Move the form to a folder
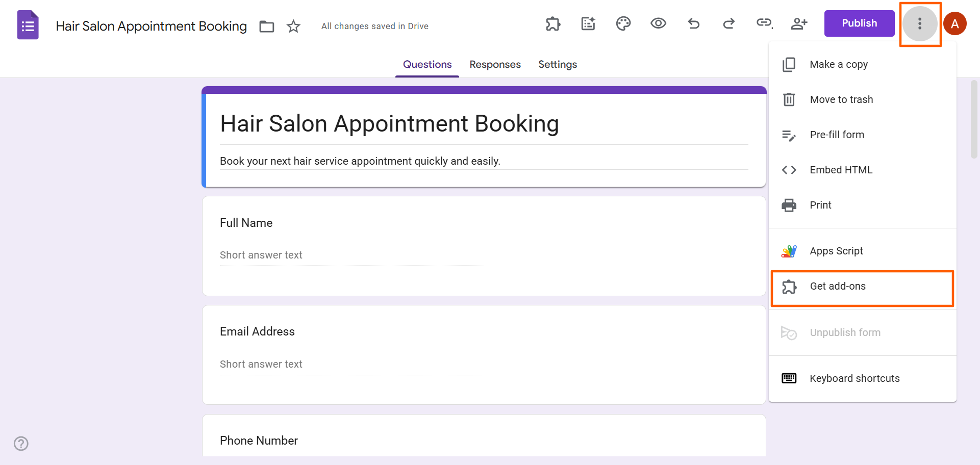The height and width of the screenshot is (465, 980). pos(266,27)
